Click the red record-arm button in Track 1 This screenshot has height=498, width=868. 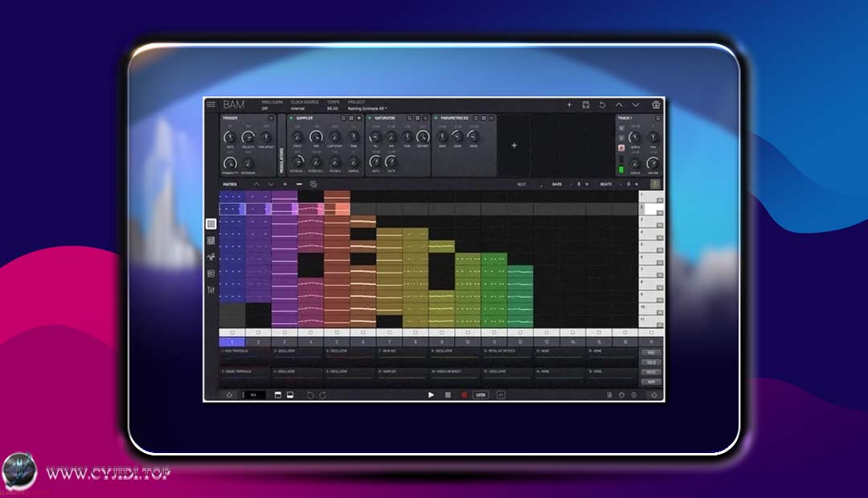point(621,148)
